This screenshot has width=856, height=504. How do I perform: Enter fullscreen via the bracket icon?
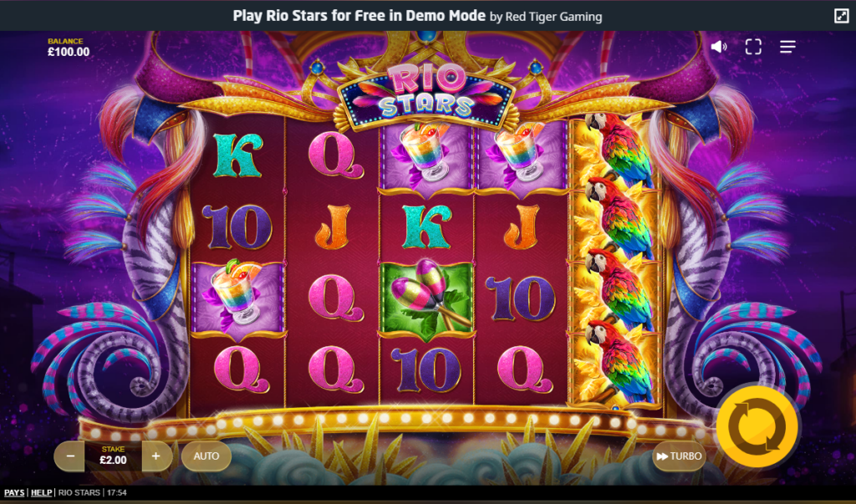tap(753, 47)
